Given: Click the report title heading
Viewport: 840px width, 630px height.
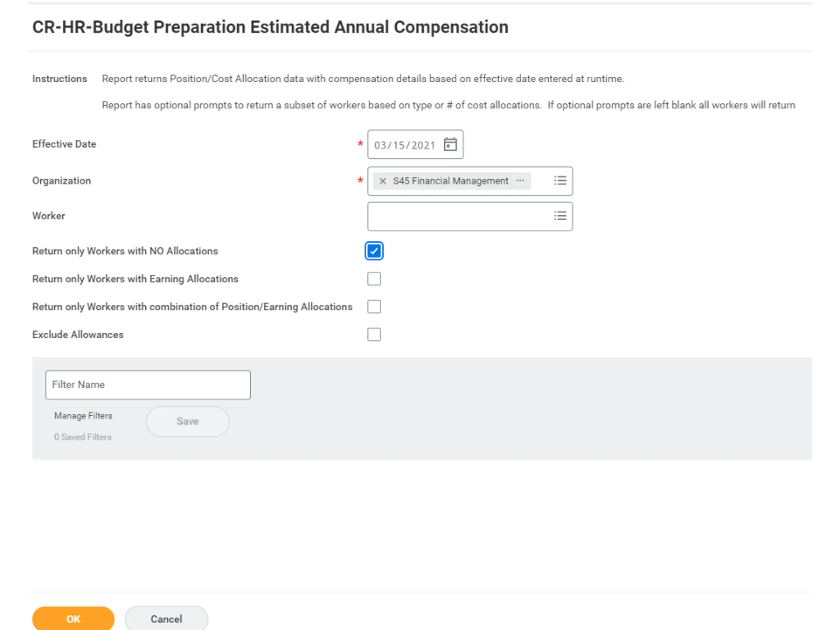Looking at the screenshot, I should pos(270,27).
